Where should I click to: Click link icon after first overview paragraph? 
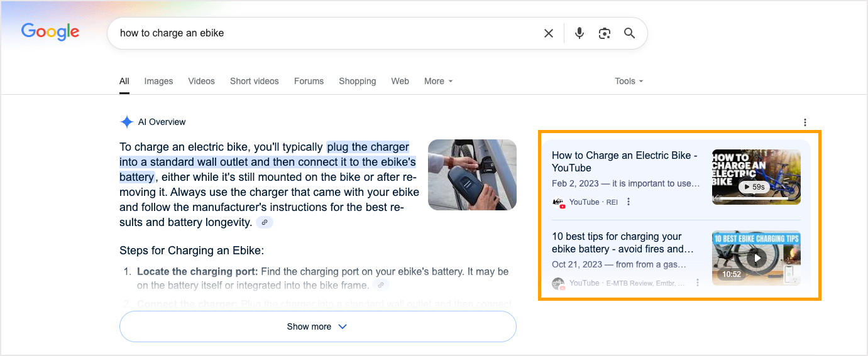[x=265, y=222]
